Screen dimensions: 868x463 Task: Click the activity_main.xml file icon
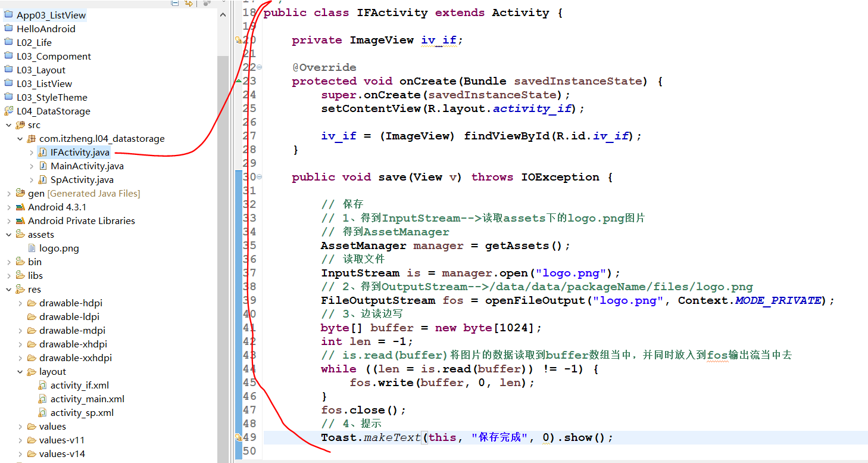point(43,399)
